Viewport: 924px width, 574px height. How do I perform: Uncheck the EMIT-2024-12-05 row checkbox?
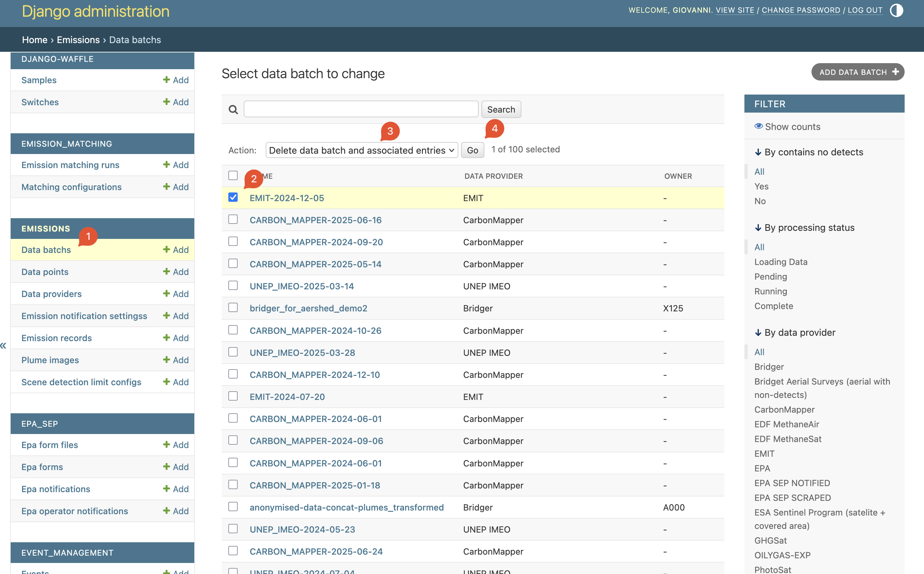coord(233,197)
